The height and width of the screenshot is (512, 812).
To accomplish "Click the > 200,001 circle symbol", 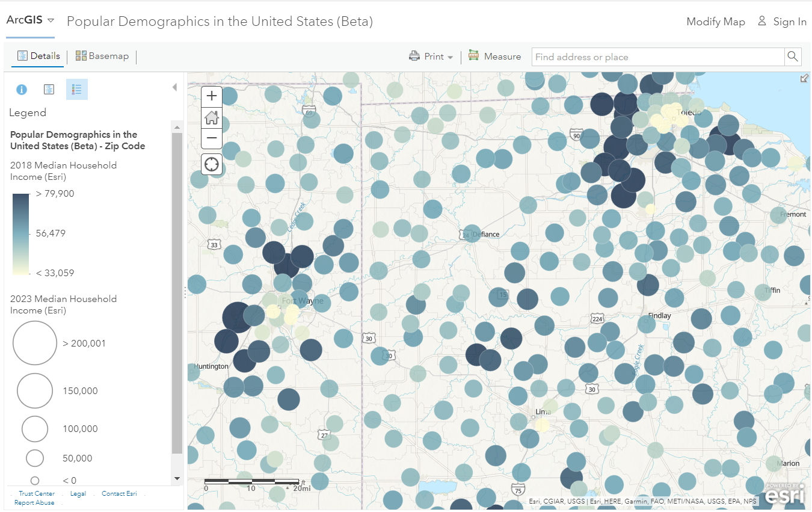I will 35,343.
